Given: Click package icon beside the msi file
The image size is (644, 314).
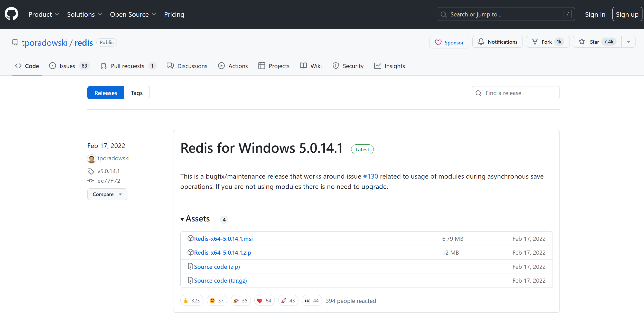Looking at the screenshot, I should (x=190, y=238).
